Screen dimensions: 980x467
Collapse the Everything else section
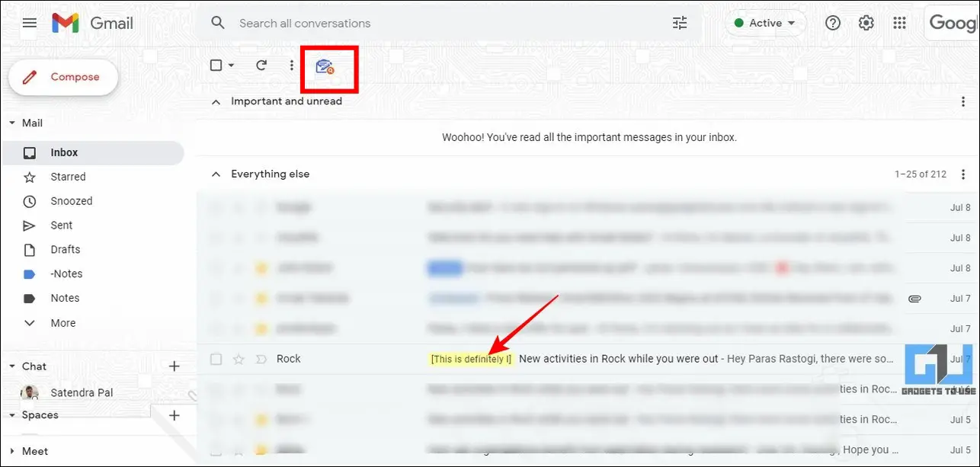[216, 174]
